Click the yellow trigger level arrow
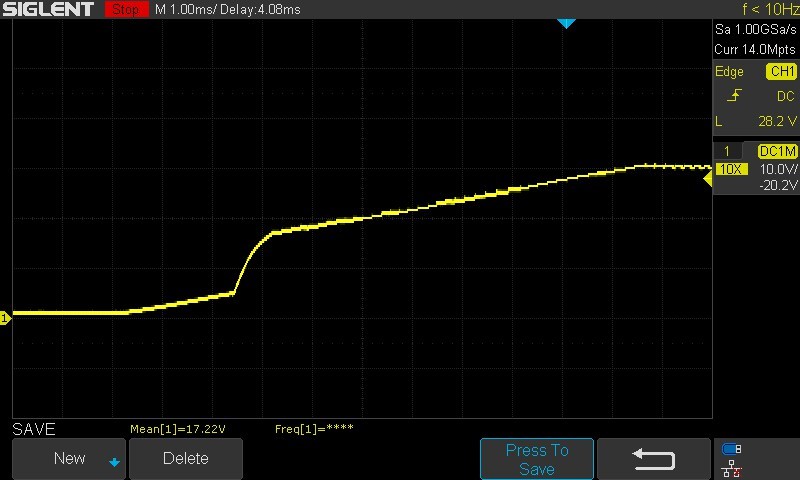This screenshot has width=800, height=480. tap(708, 179)
